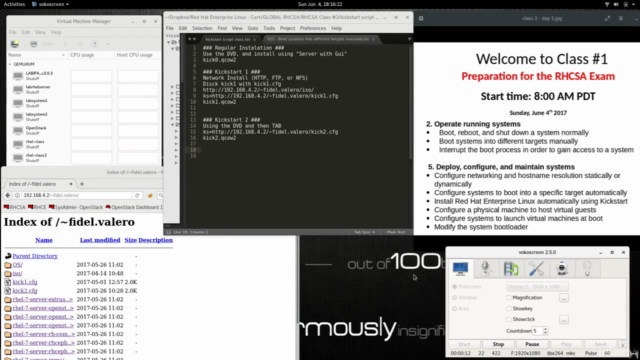Sort listing by Last modified
Image resolution: width=640 pixels, height=360 pixels.
tap(100, 240)
